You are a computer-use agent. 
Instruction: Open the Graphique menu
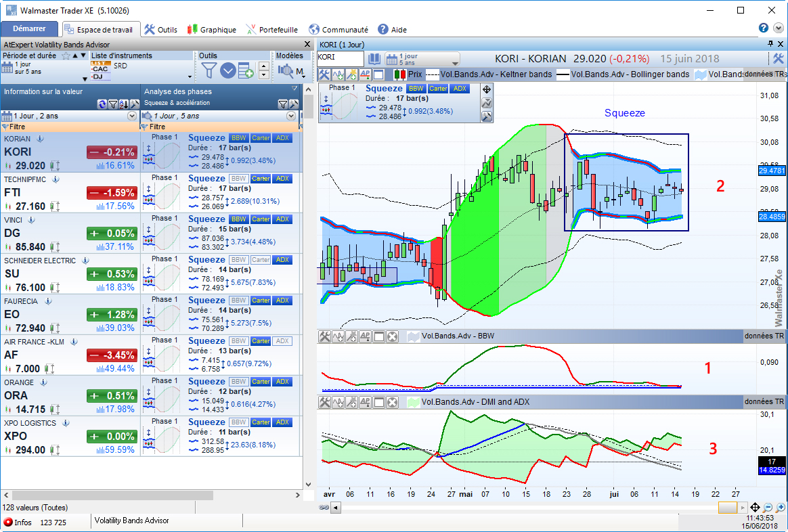pyautogui.click(x=212, y=30)
